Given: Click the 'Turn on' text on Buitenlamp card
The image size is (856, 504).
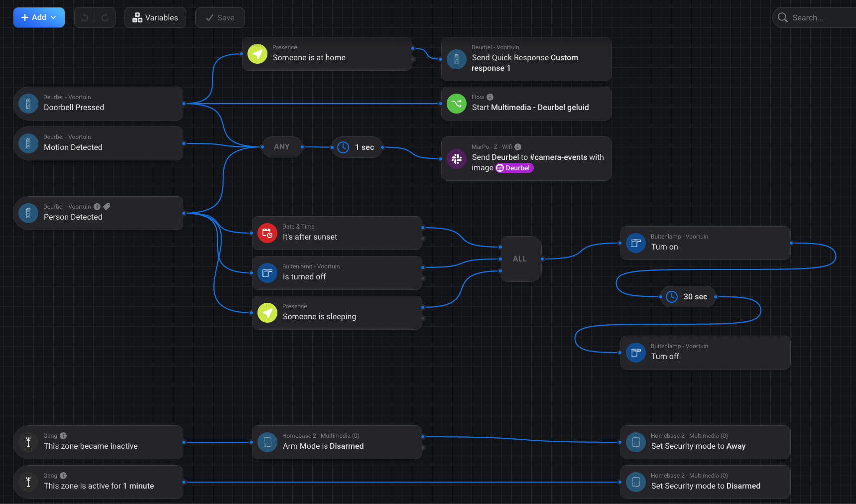Looking at the screenshot, I should [665, 247].
